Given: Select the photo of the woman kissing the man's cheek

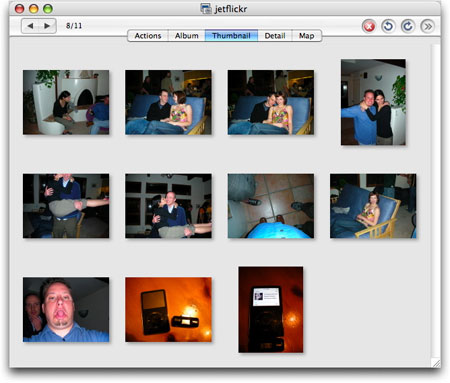Looking at the screenshot, I should 168,206.
